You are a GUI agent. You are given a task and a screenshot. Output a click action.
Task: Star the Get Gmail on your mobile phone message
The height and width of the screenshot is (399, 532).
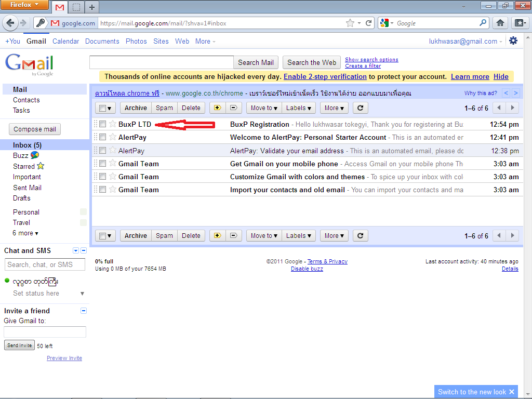click(113, 163)
